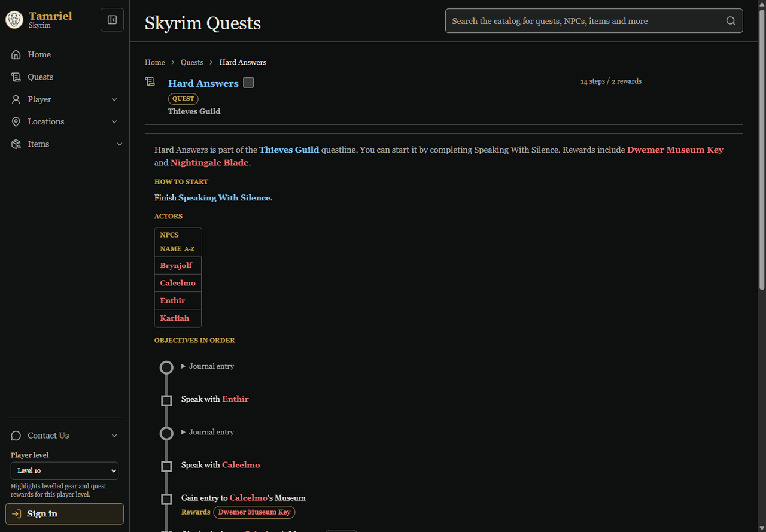
Task: Expand the Contact Us section chevron
Action: coord(114,436)
